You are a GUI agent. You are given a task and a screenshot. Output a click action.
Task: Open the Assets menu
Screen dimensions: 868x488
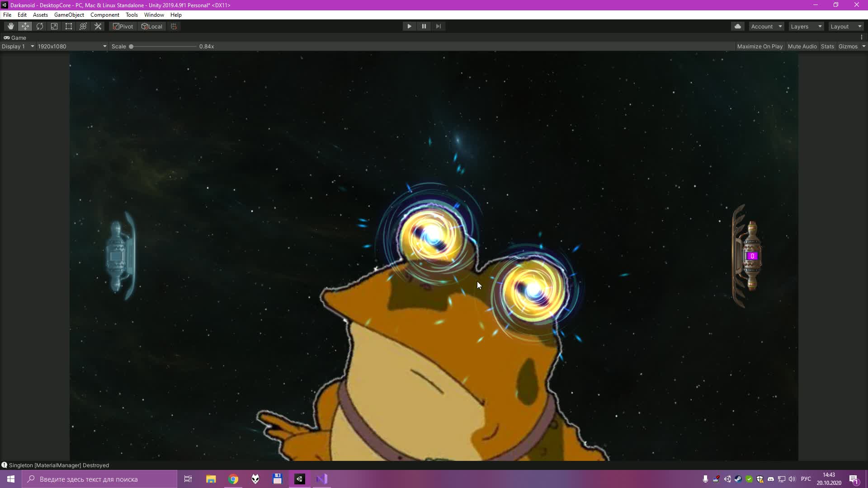(x=40, y=14)
